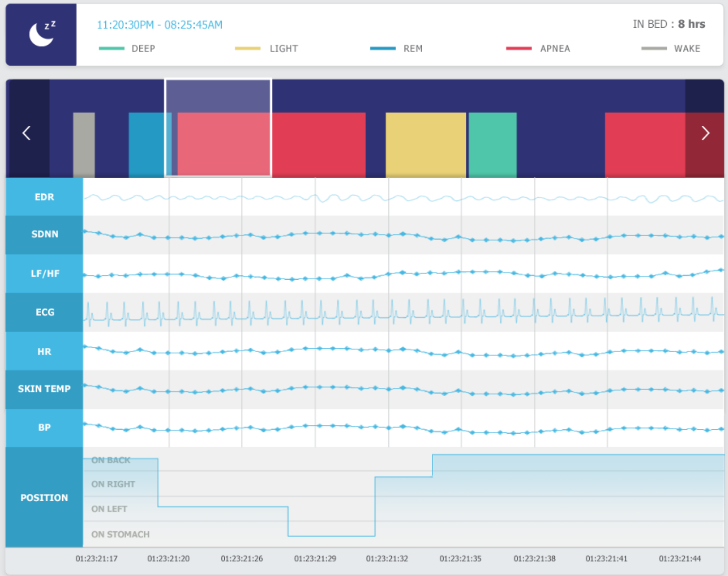Select the EDR row label

(x=44, y=197)
